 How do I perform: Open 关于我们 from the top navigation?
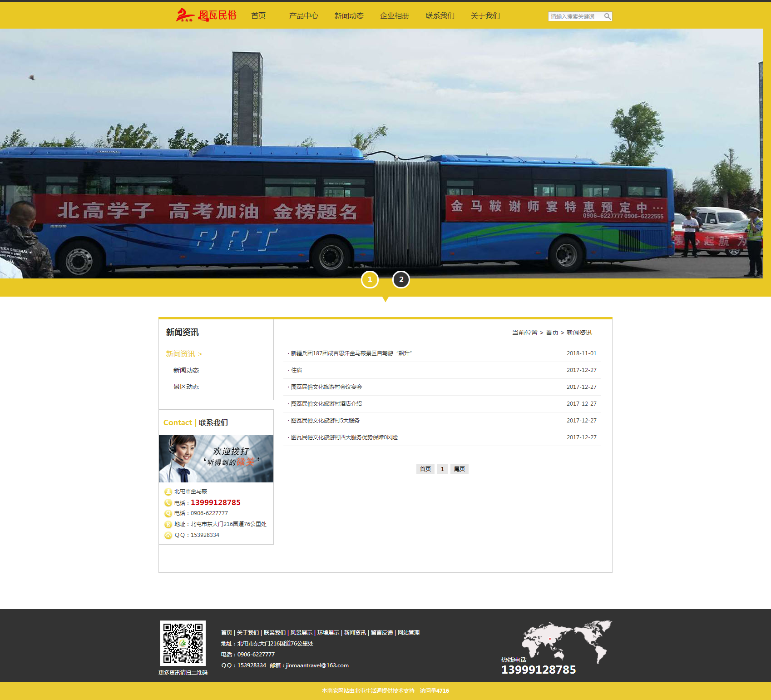click(x=485, y=16)
